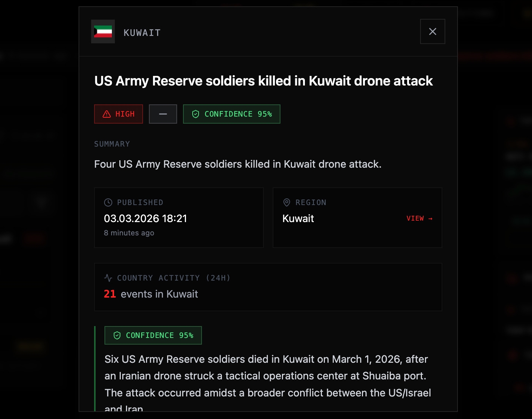
Task: Click the dash trend badge
Action: [x=163, y=114]
